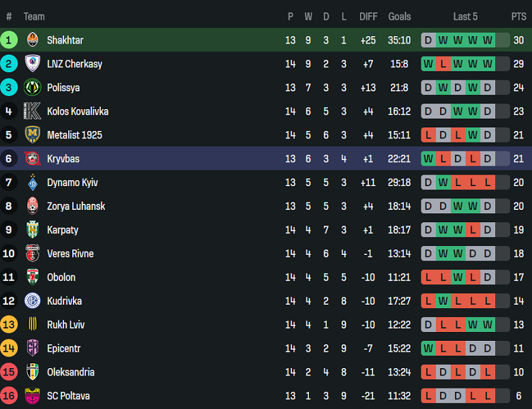Click the Shakhtar club crest icon
Viewport: 532px width, 409px height.
[33, 40]
